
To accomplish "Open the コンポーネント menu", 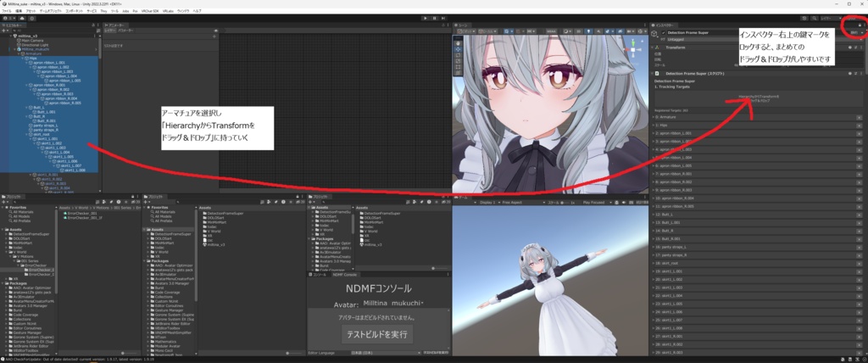I will 75,11.
